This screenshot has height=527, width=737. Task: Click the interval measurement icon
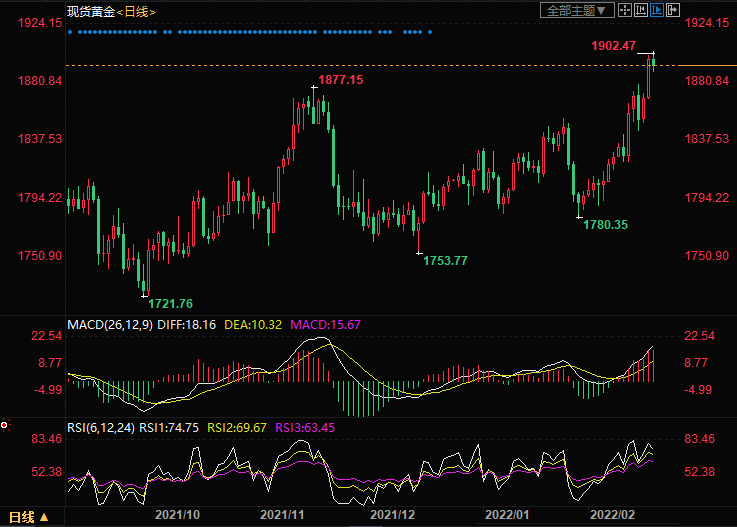pyautogui.click(x=641, y=10)
